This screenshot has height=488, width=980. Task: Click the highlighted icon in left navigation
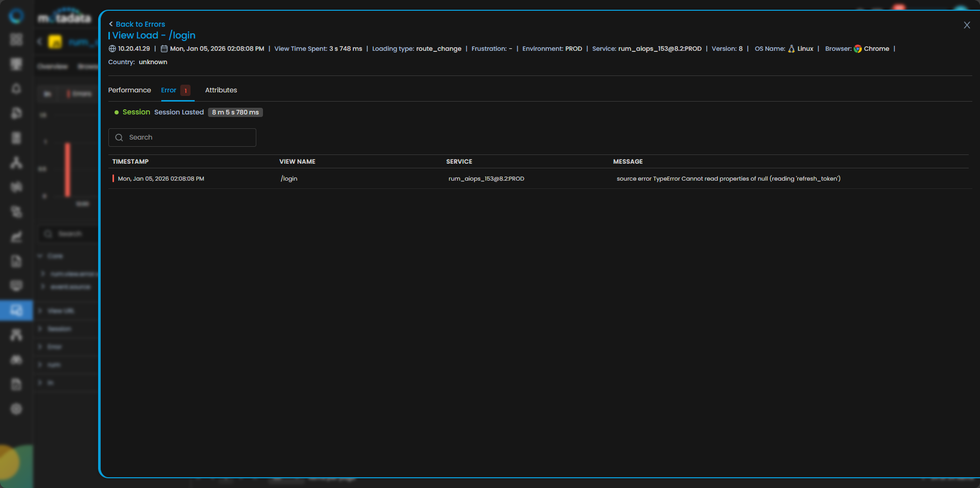coord(16,310)
